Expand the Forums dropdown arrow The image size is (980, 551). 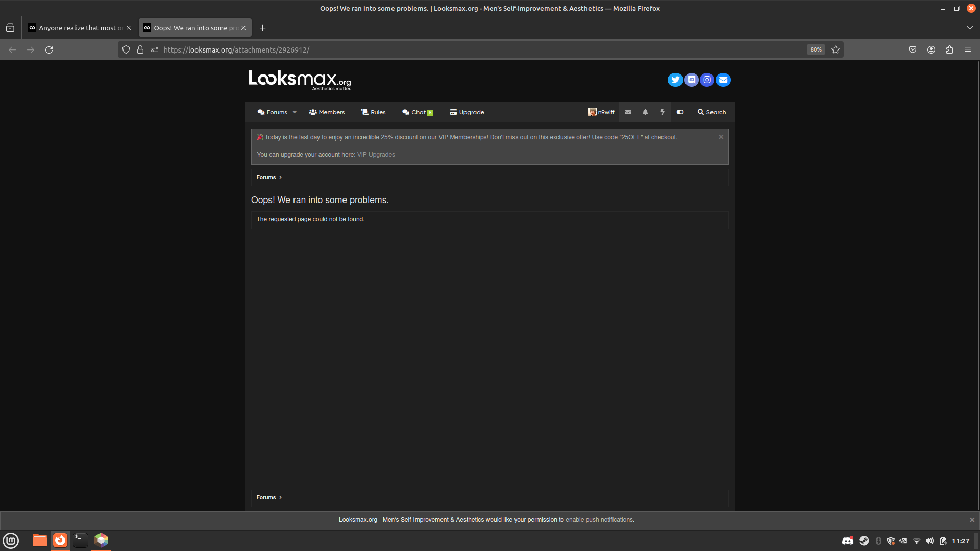pyautogui.click(x=295, y=112)
